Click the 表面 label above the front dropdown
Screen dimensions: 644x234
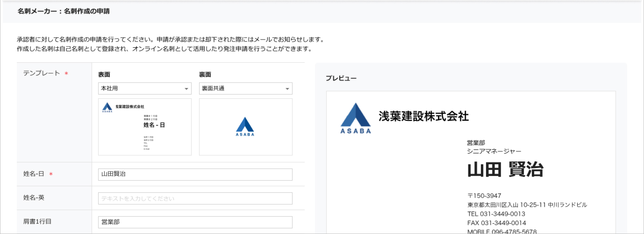pyautogui.click(x=104, y=75)
